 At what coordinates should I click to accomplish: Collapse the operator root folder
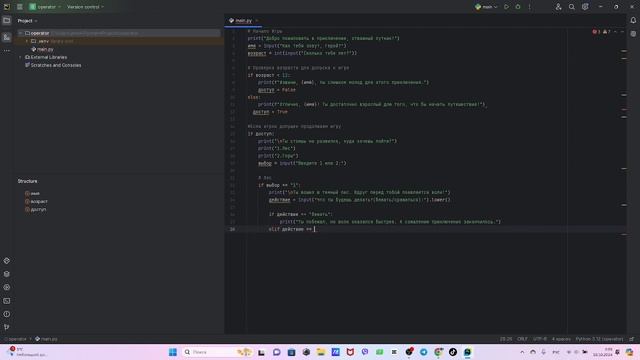(x=20, y=33)
